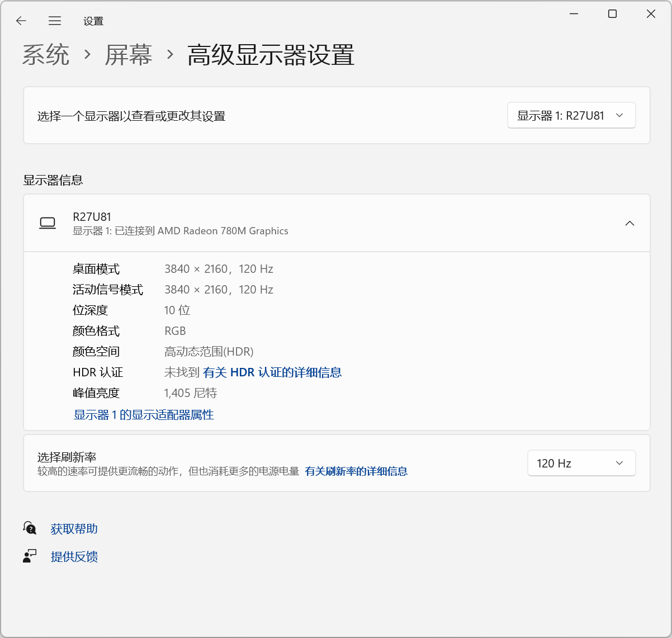Click the R27U81 display name header
This screenshot has width=672, height=638.
[x=92, y=217]
